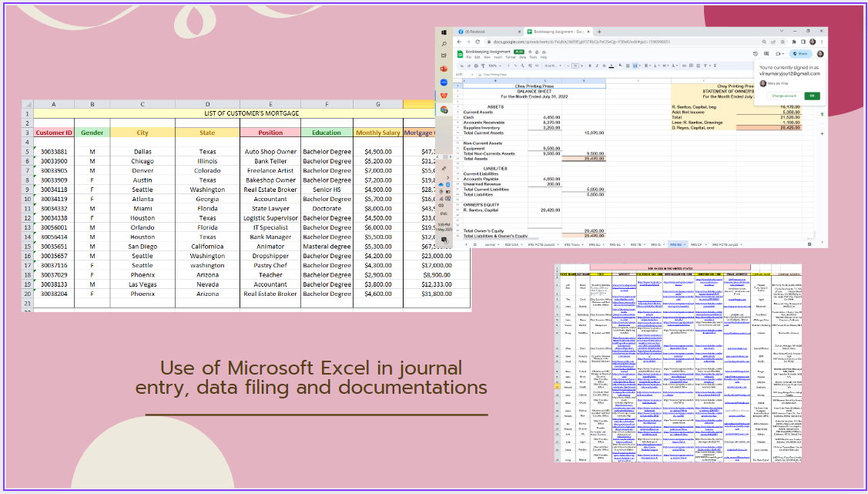This screenshot has height=494, width=868.
Task: Click the Windows Start icon in taskbar
Action: coord(444,33)
